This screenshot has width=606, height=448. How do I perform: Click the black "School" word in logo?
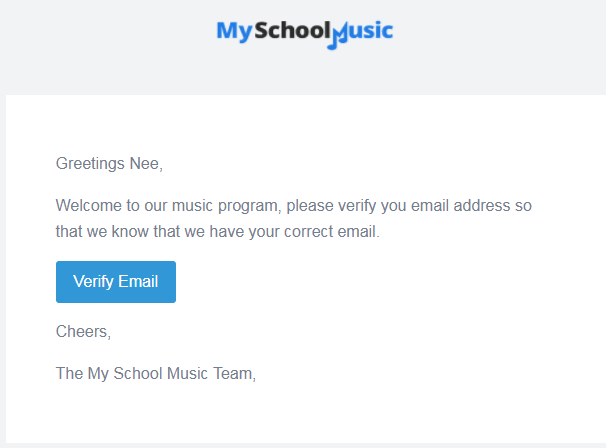(293, 31)
